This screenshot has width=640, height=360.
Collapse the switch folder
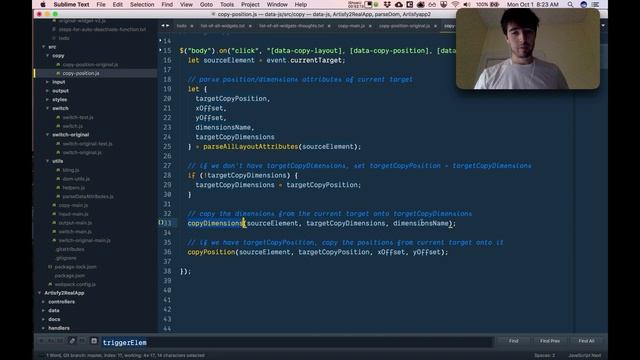48,108
